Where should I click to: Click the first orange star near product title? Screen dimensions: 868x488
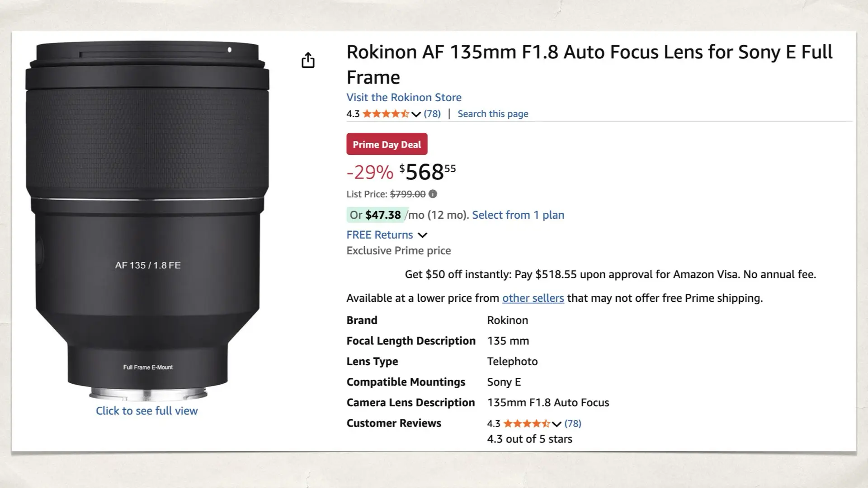[x=367, y=114]
